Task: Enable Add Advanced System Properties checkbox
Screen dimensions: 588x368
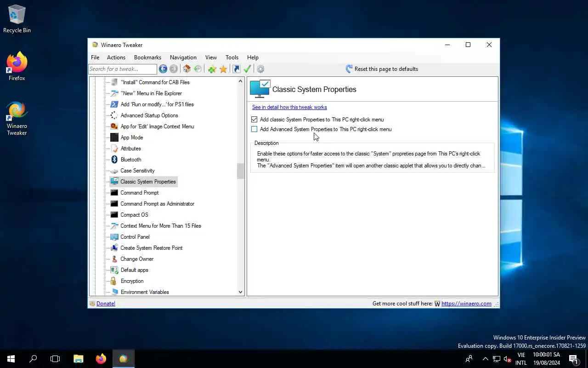Action: pyautogui.click(x=254, y=129)
